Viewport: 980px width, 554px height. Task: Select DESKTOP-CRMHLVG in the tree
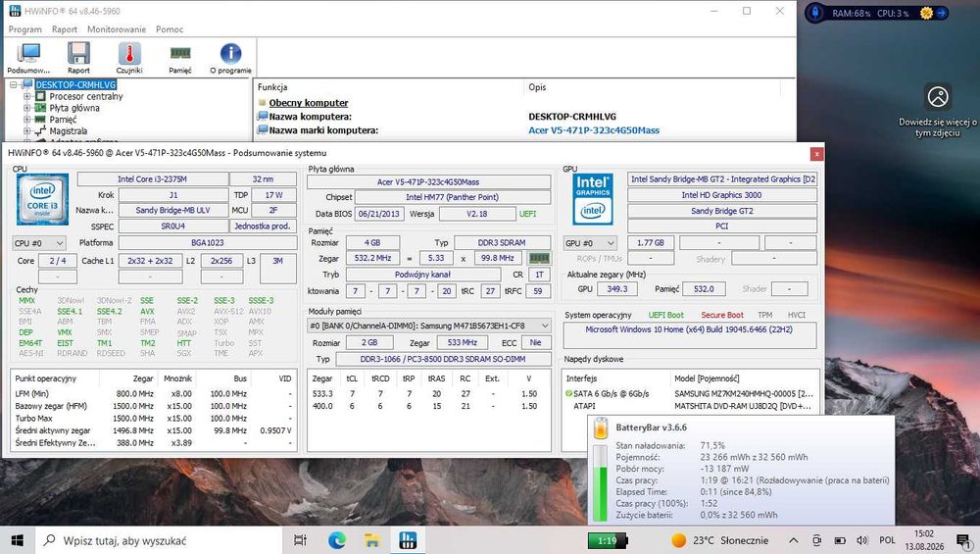[75, 84]
